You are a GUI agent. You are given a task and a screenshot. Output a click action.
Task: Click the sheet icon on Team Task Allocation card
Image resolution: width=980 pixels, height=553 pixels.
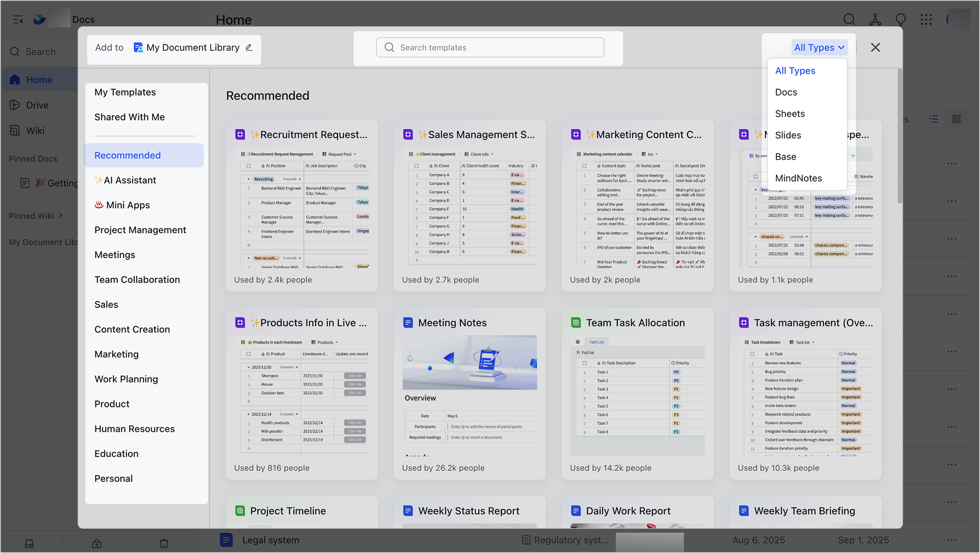coord(576,323)
